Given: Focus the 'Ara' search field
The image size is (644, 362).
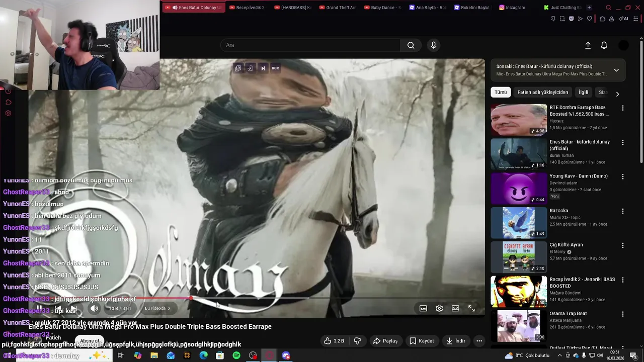Looking at the screenshot, I should [310, 45].
